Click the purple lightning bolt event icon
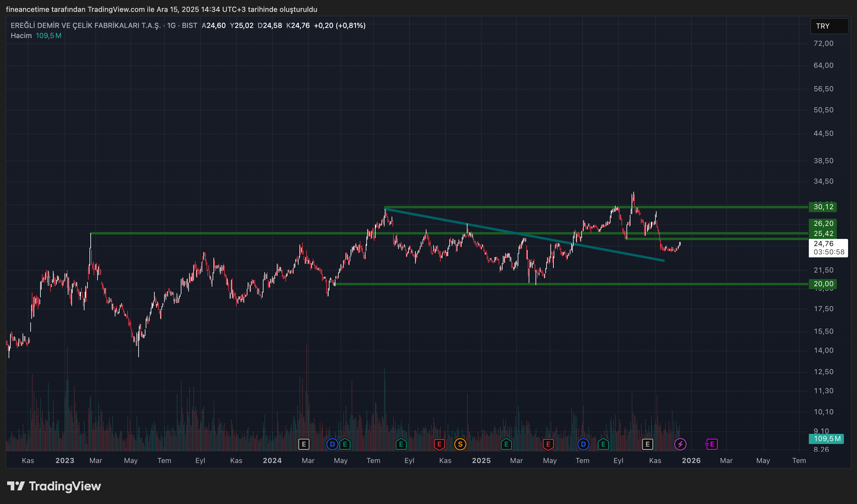The image size is (857, 504). pos(680,444)
